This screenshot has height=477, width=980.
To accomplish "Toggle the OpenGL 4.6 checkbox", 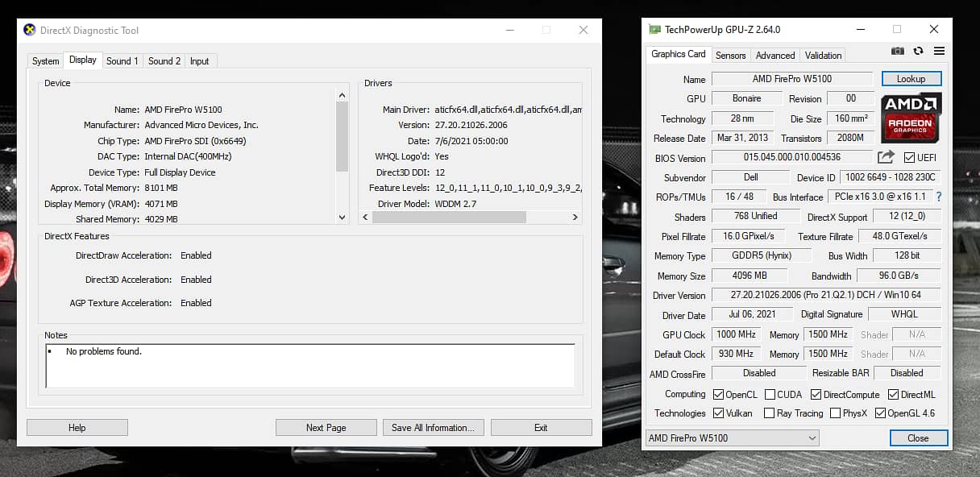I will point(880,413).
